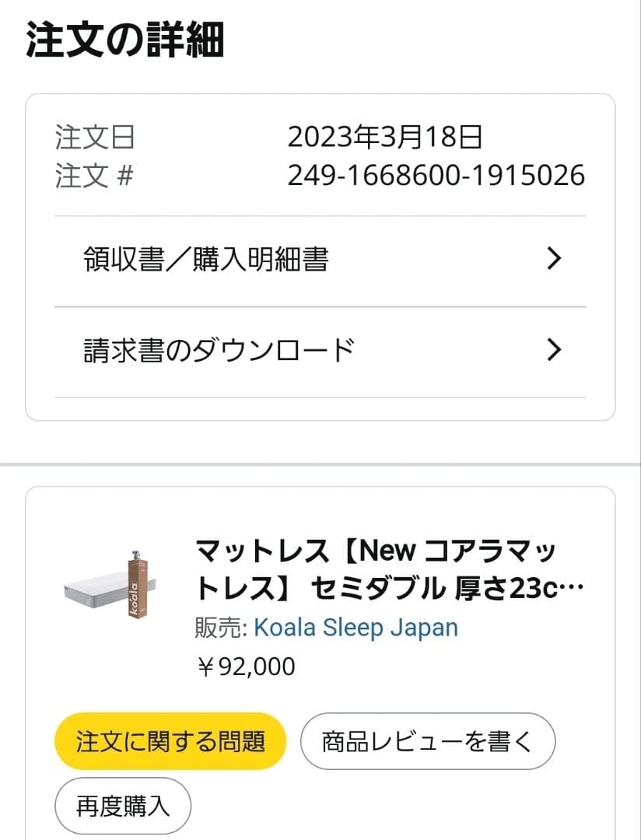Viewport: 641px width, 840px height.
Task: Click the 注文 # field label
Action: tap(94, 176)
